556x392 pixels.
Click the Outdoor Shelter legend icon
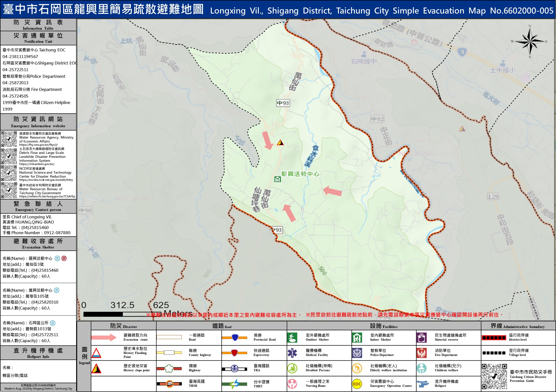point(292,337)
